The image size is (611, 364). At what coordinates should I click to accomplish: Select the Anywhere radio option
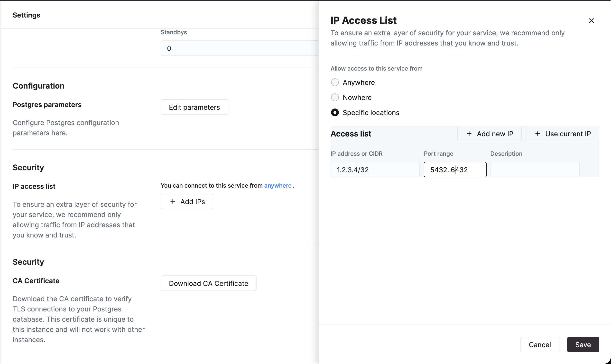coord(335,82)
